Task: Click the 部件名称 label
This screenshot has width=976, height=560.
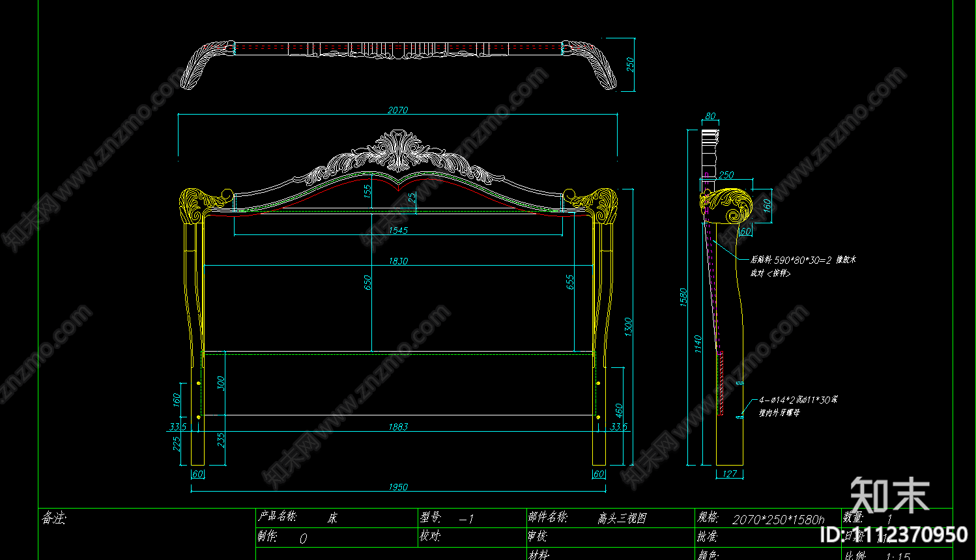Action: (x=547, y=517)
